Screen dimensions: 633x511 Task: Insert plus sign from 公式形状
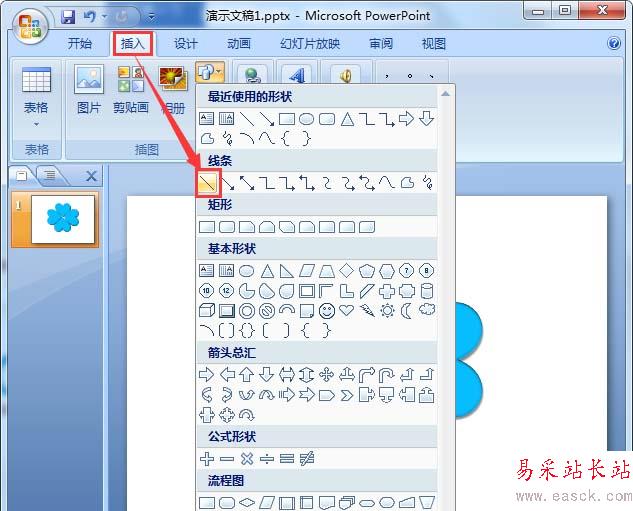(x=207, y=459)
